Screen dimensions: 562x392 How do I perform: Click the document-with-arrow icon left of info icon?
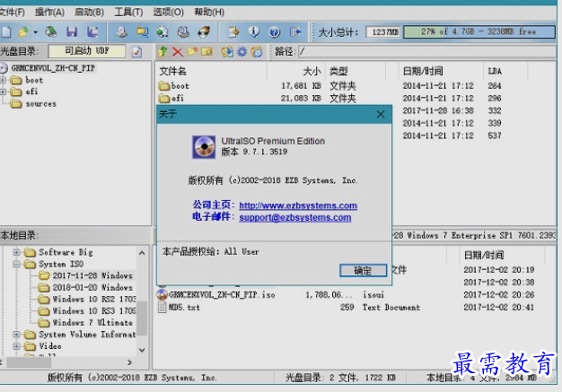coord(233,32)
